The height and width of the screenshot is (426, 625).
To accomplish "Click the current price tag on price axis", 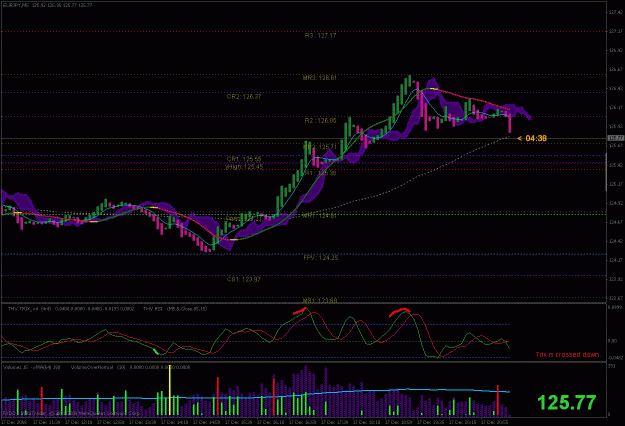I will pyautogui.click(x=615, y=138).
